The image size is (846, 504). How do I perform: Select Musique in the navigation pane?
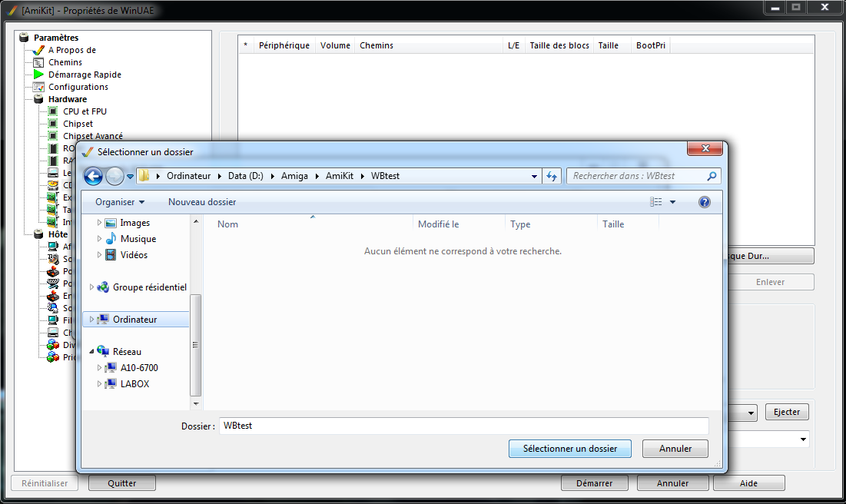[138, 239]
